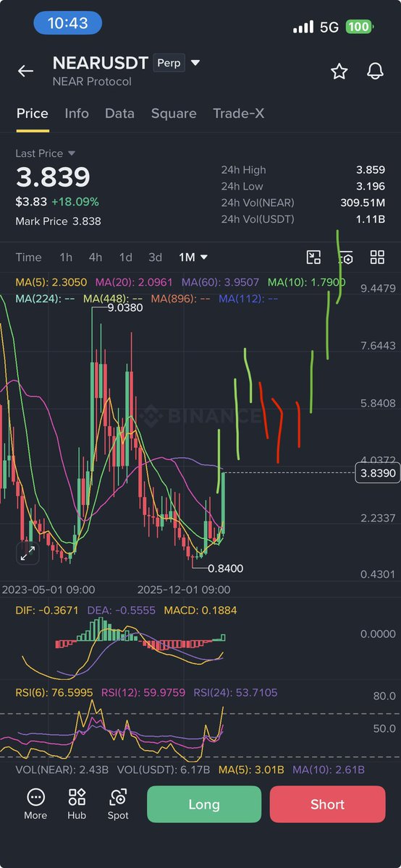Tap the MA(20): 2.0961 indicator label
This screenshot has width=401, height=868.
pyautogui.click(x=135, y=282)
